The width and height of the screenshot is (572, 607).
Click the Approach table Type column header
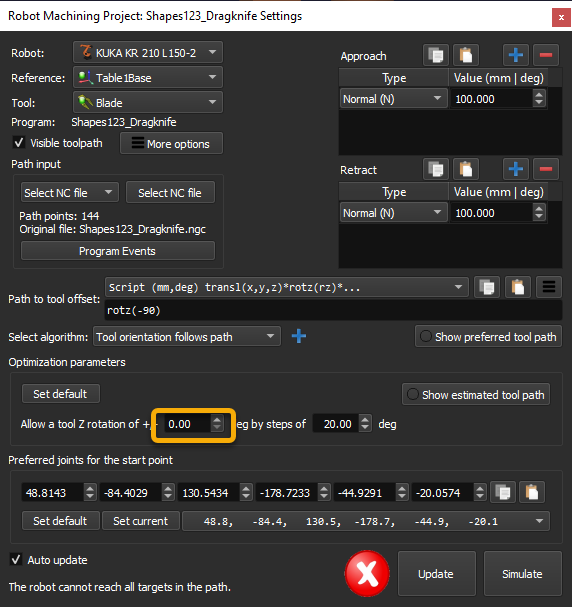click(394, 78)
